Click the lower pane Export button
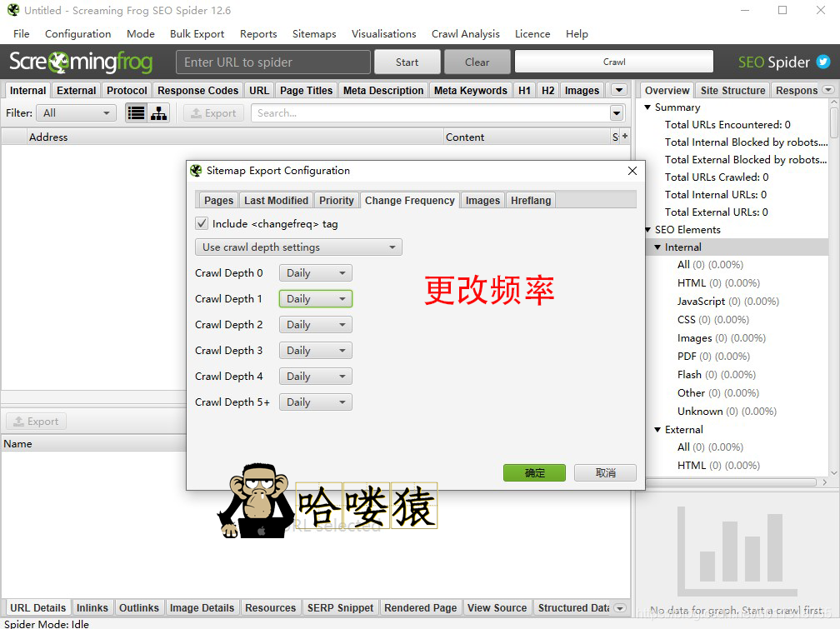Viewport: 840px width, 629px height. 36,421
